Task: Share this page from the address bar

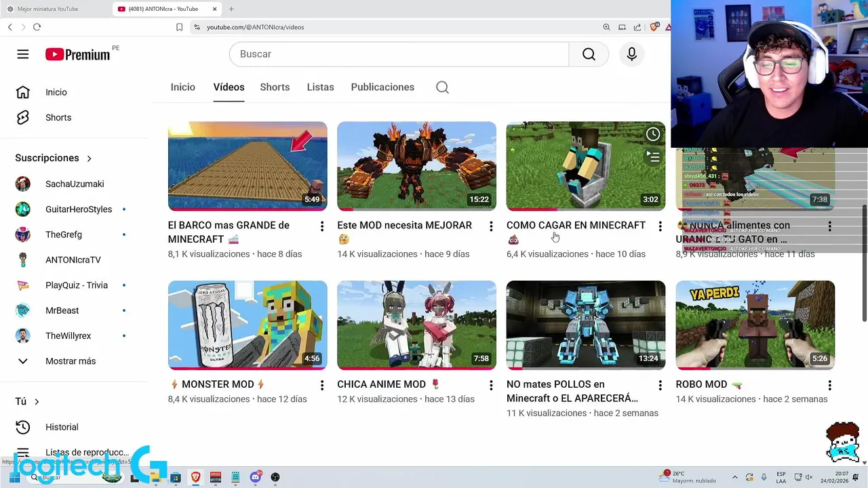Action: click(x=637, y=27)
